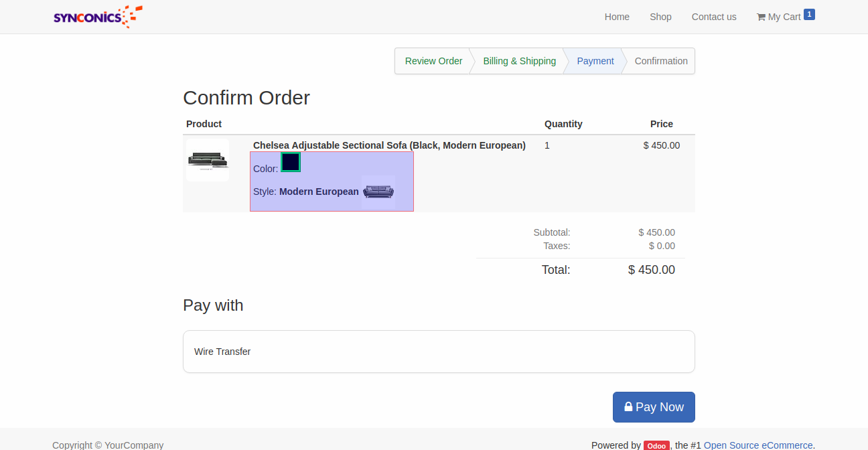Choose Wire Transfer payment method
Image resolution: width=868 pixels, height=450 pixels.
(x=222, y=352)
